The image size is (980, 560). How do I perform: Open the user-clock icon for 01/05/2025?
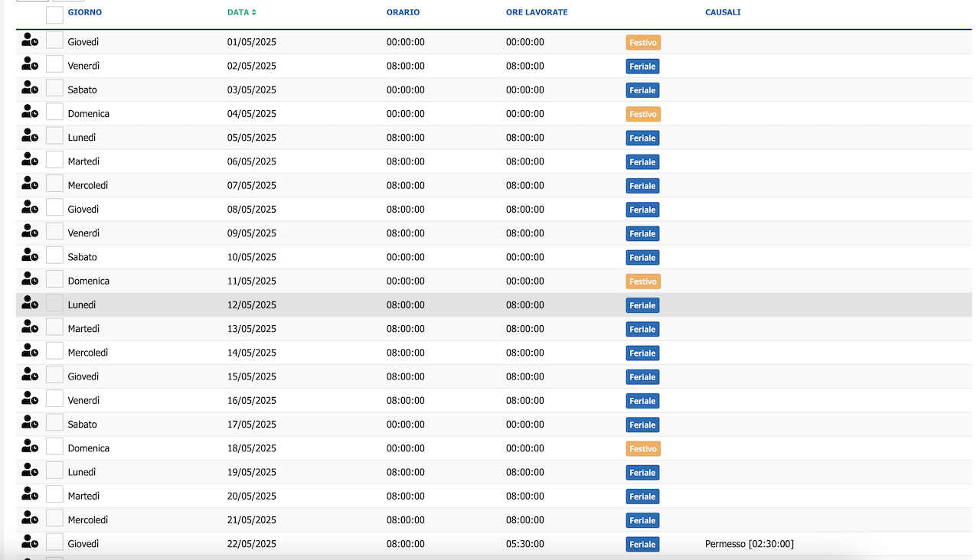(30, 41)
